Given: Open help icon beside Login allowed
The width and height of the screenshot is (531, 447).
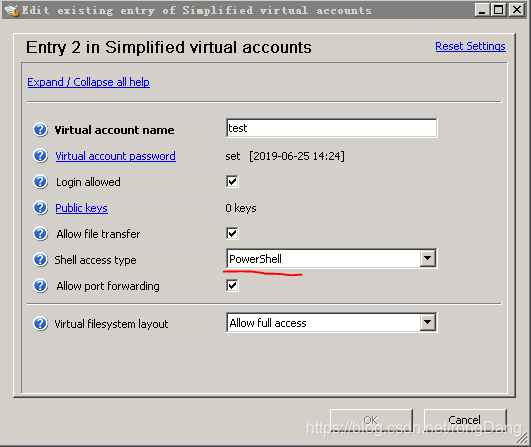Looking at the screenshot, I should point(40,182).
